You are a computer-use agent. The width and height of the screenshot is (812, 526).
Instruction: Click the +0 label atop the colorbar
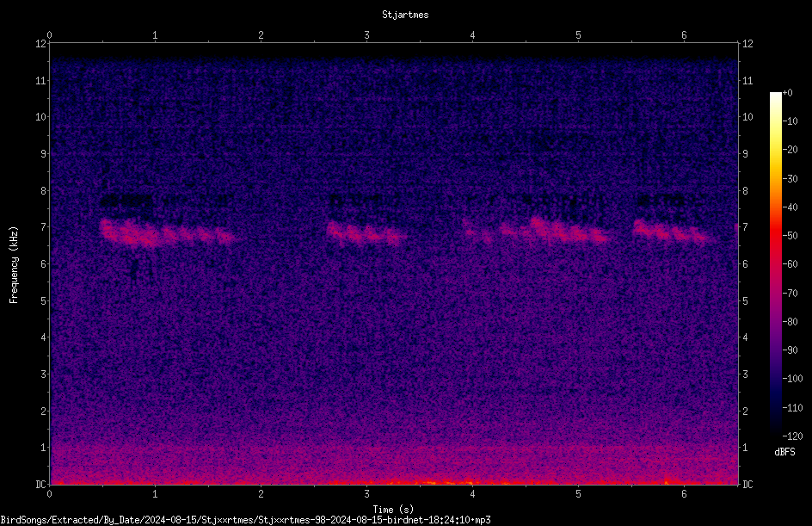coord(788,92)
